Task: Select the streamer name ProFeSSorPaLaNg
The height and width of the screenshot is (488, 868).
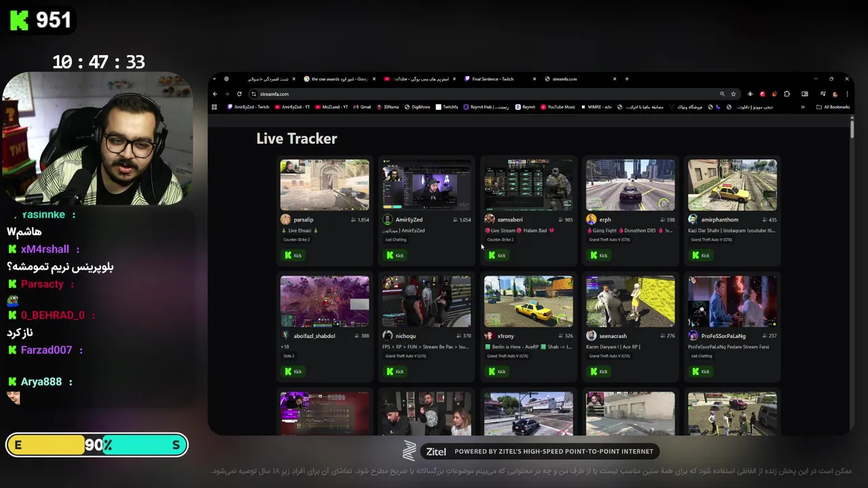Action: (724, 336)
